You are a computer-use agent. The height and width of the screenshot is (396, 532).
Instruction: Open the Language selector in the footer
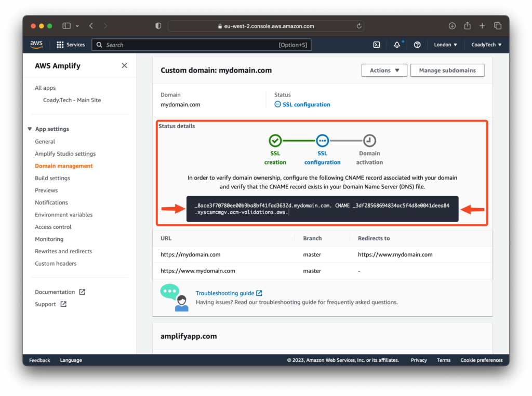pos(71,360)
